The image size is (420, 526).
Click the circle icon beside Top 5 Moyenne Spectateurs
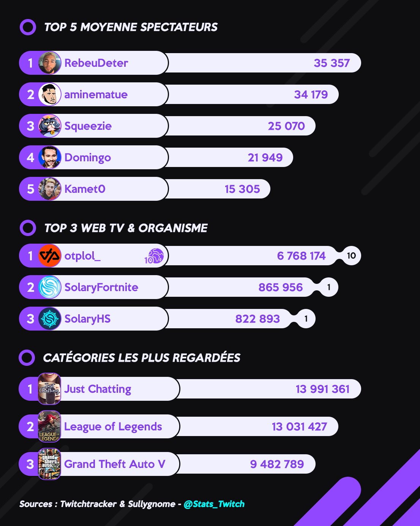[28, 27]
